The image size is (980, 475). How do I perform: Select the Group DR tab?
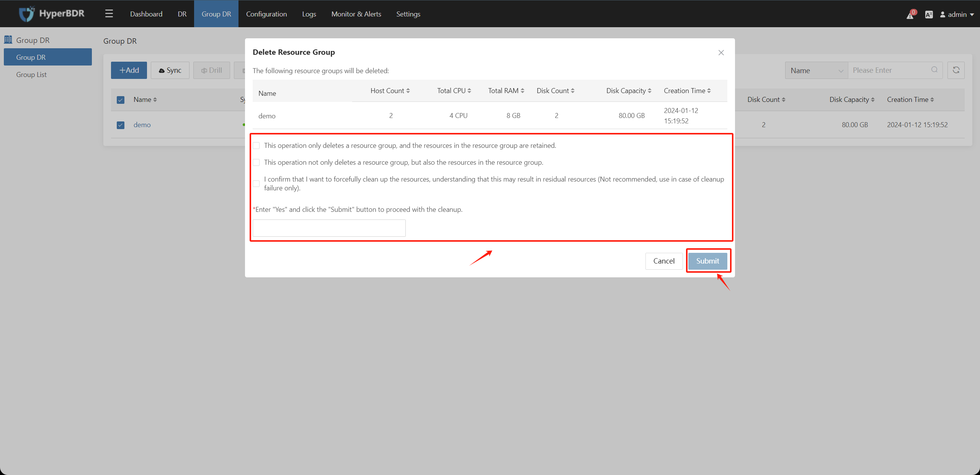[216, 14]
